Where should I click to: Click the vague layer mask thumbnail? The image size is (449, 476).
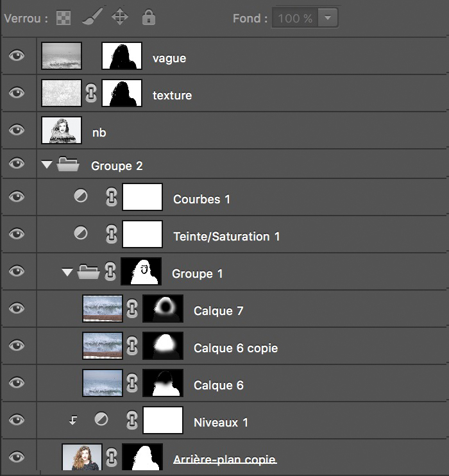(122, 56)
